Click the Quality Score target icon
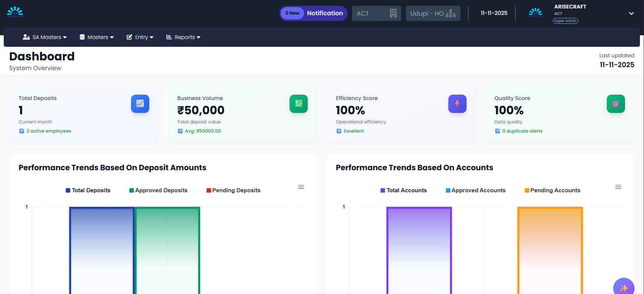 coord(616,104)
